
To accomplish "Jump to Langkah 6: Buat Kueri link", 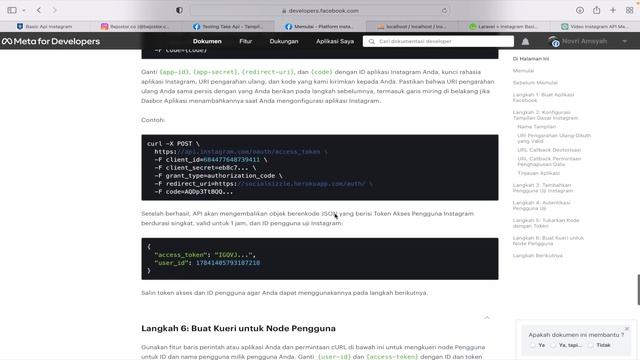I will (548, 240).
